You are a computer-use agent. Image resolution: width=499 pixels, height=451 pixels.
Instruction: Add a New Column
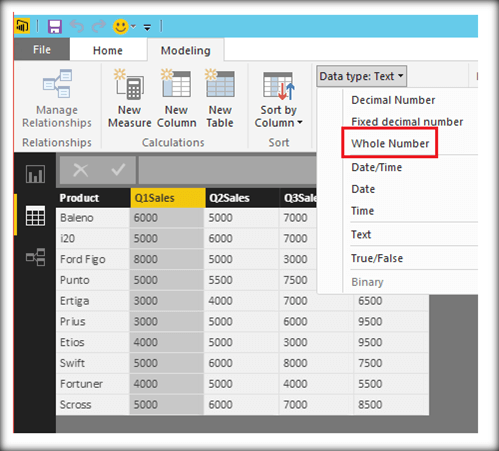177,99
